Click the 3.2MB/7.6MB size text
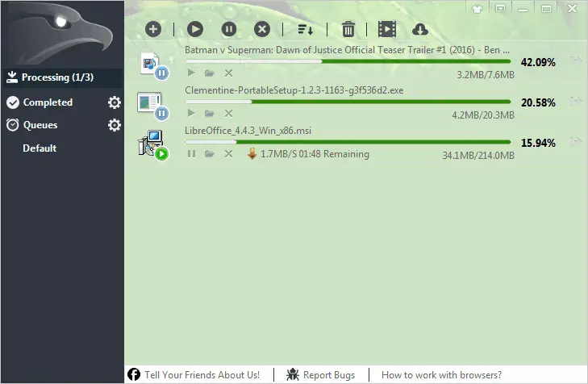The image size is (588, 384). [486, 75]
